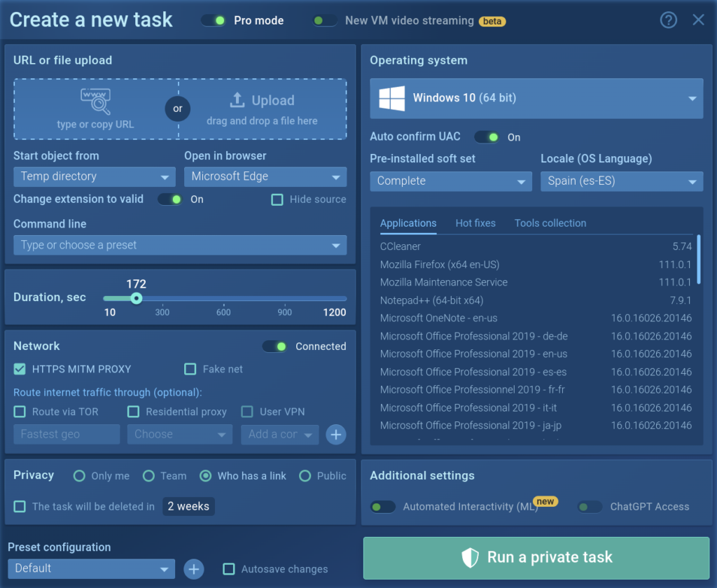Turn on Automated Interactivity (ML)
The width and height of the screenshot is (717, 588).
click(x=382, y=507)
